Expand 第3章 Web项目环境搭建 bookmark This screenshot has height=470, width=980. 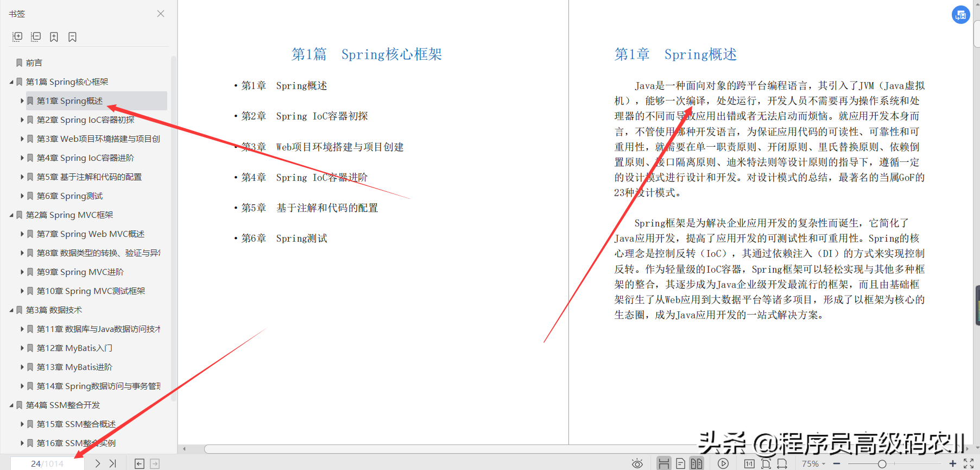(x=22, y=139)
